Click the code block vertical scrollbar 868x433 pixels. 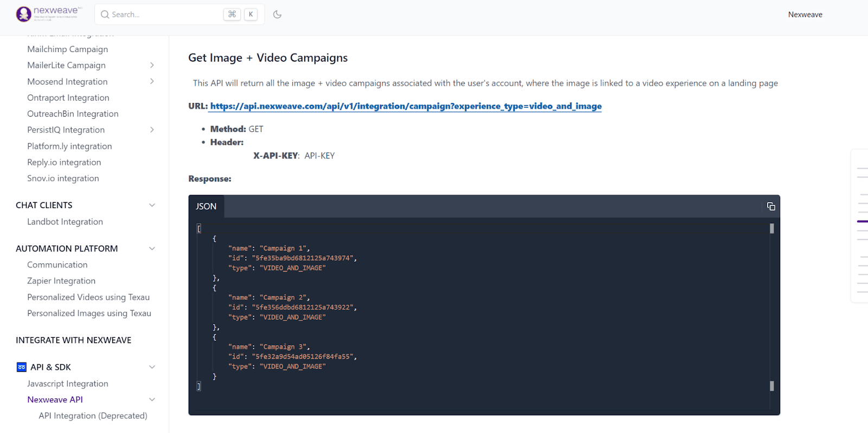point(771,307)
